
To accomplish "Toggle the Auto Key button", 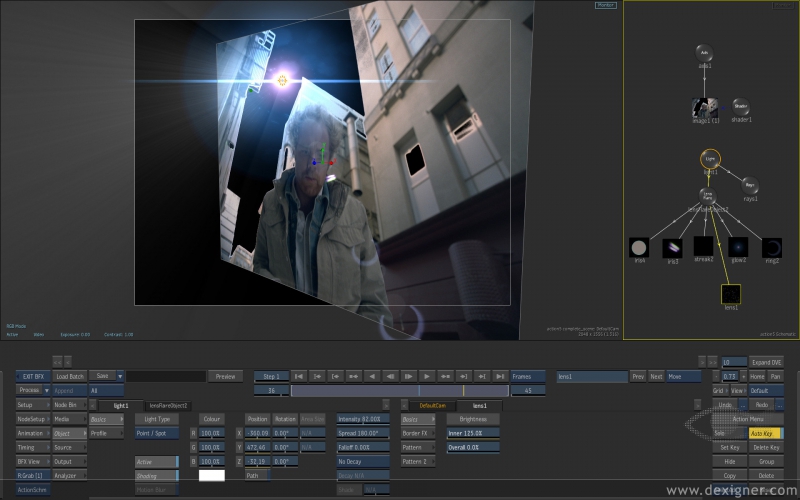I will (766, 433).
